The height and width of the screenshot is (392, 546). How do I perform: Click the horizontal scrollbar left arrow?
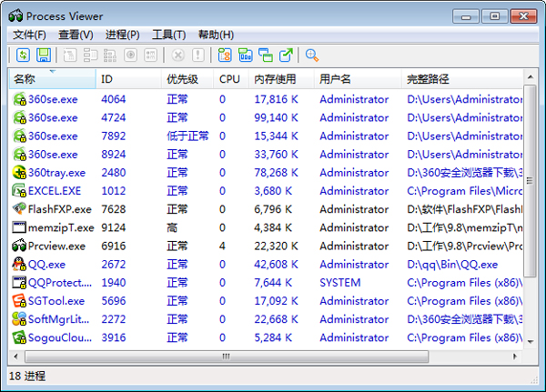click(x=16, y=357)
